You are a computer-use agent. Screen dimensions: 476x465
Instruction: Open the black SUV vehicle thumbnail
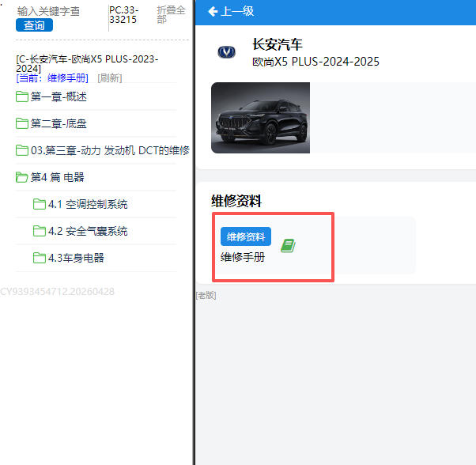click(x=260, y=118)
